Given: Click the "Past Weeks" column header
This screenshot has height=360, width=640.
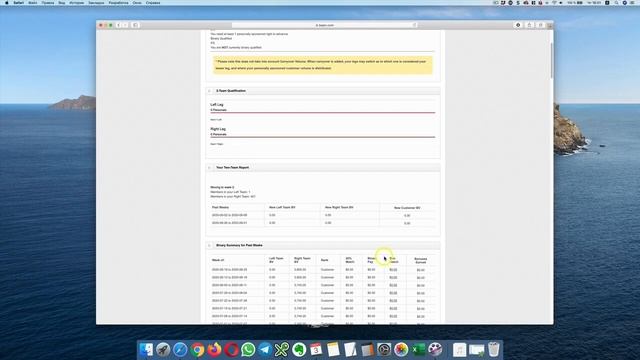Looking at the screenshot, I should point(220,207).
